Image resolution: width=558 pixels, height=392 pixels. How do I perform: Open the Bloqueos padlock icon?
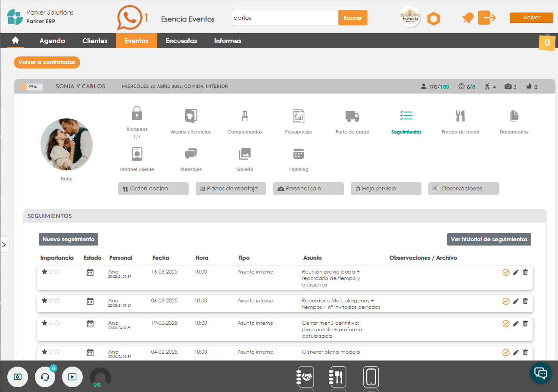pyautogui.click(x=137, y=113)
